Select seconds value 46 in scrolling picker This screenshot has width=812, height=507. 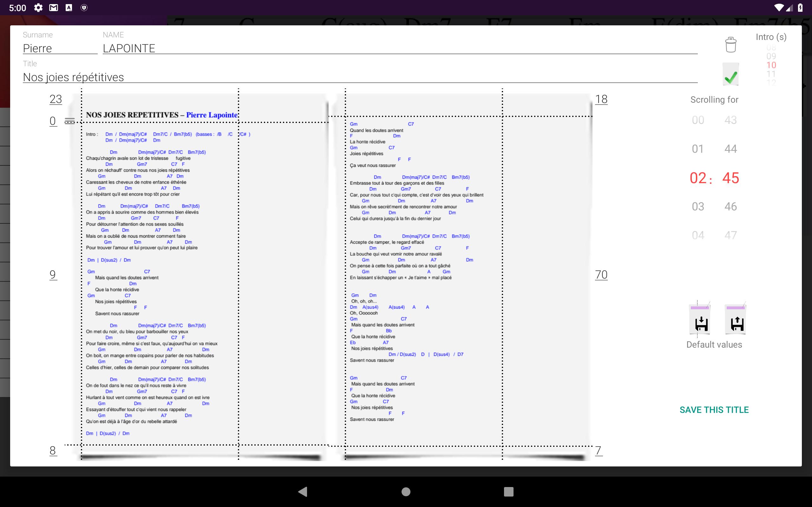point(730,207)
